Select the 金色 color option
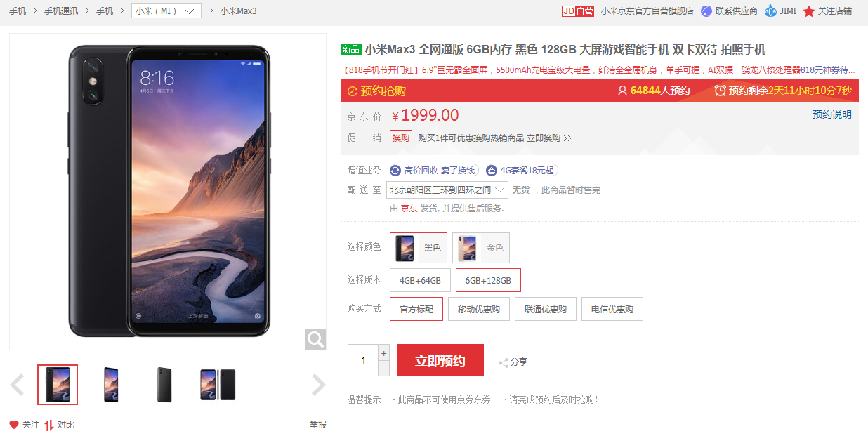 click(x=481, y=248)
